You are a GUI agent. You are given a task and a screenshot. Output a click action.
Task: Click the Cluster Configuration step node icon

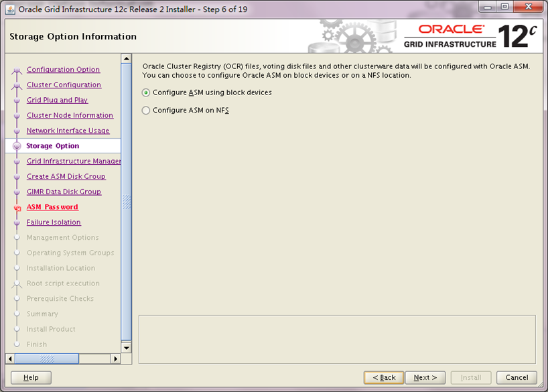pyautogui.click(x=17, y=85)
